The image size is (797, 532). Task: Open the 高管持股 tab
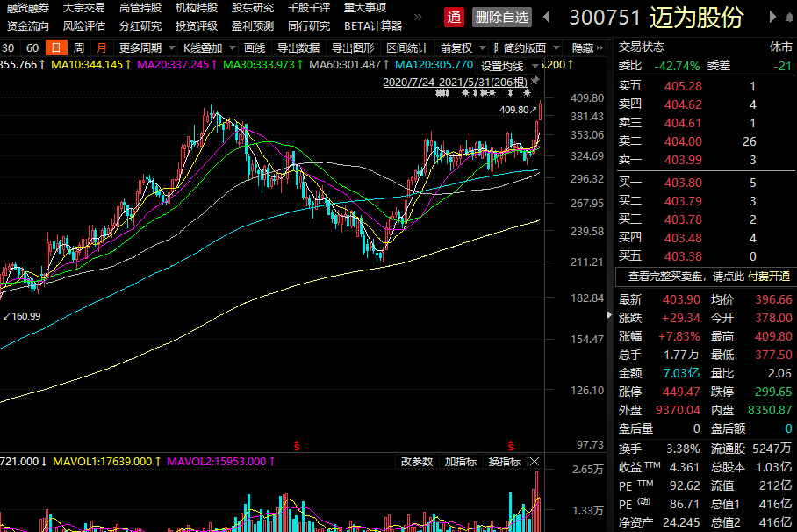click(x=140, y=8)
